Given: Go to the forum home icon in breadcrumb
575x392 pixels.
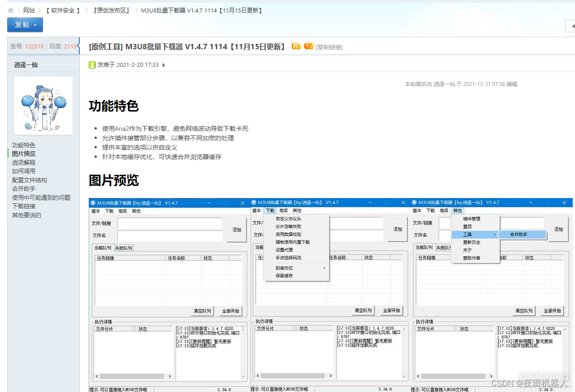Looking at the screenshot, I should [11, 10].
